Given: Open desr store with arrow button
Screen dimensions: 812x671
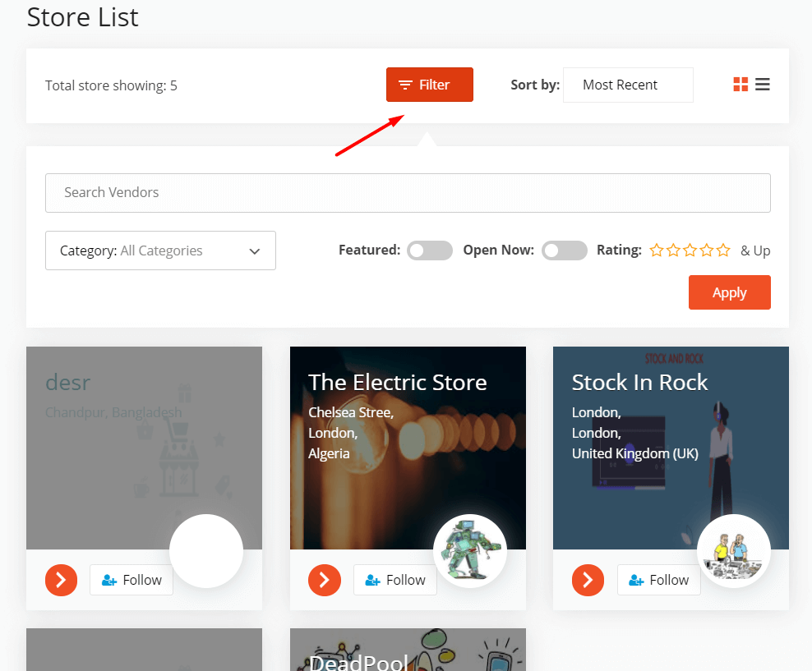Looking at the screenshot, I should click(x=61, y=580).
